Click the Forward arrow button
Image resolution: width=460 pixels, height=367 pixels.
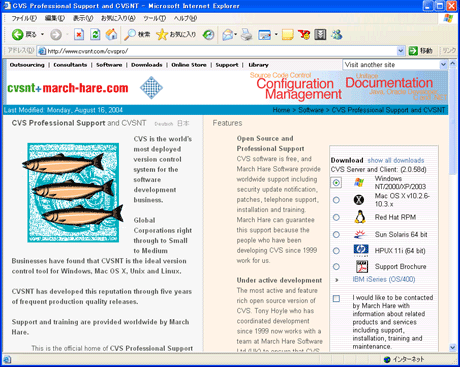pos(56,34)
